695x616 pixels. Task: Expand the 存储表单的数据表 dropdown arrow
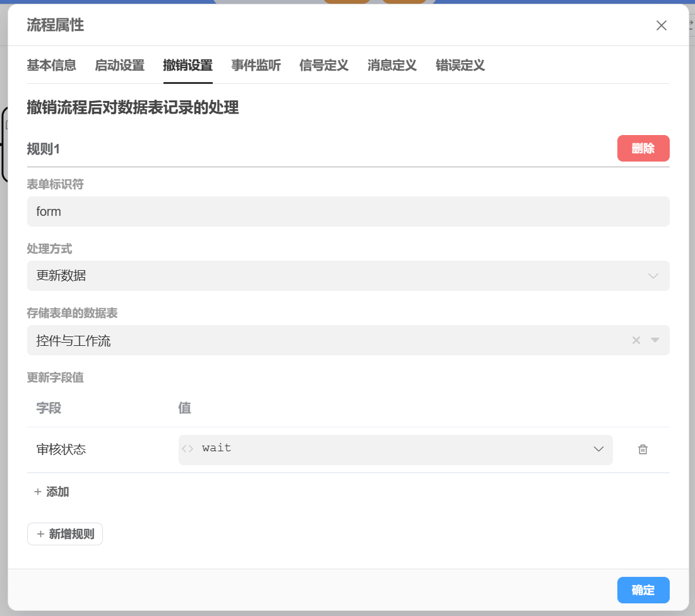[x=655, y=340]
